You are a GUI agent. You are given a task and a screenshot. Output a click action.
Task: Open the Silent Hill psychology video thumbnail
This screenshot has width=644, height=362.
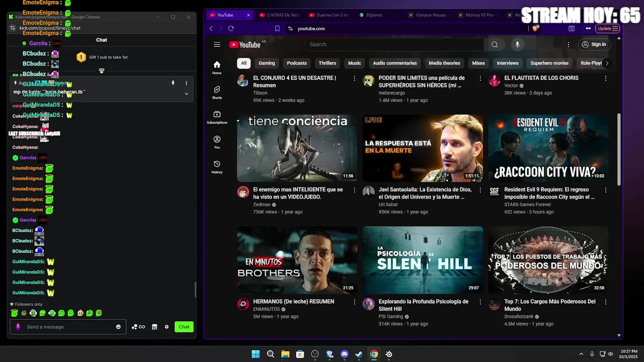(x=423, y=260)
